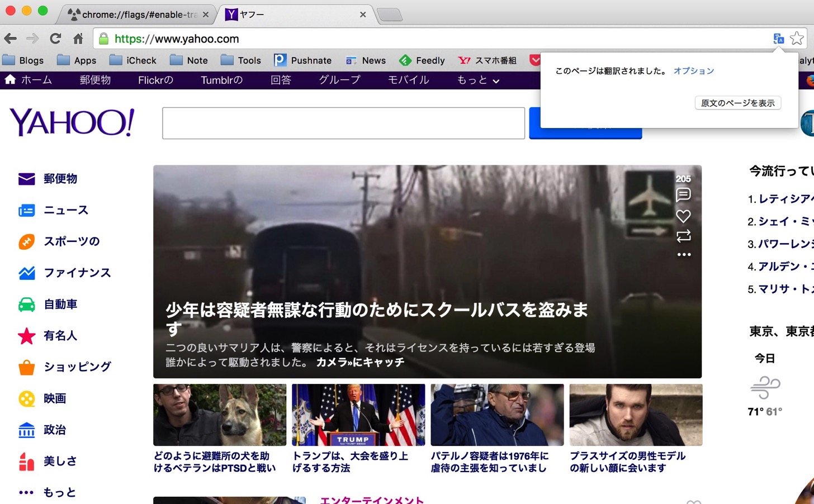The width and height of the screenshot is (814, 504).
Task: Open headline トランプは、大会を盛り上げるする方法
Action: click(351, 462)
